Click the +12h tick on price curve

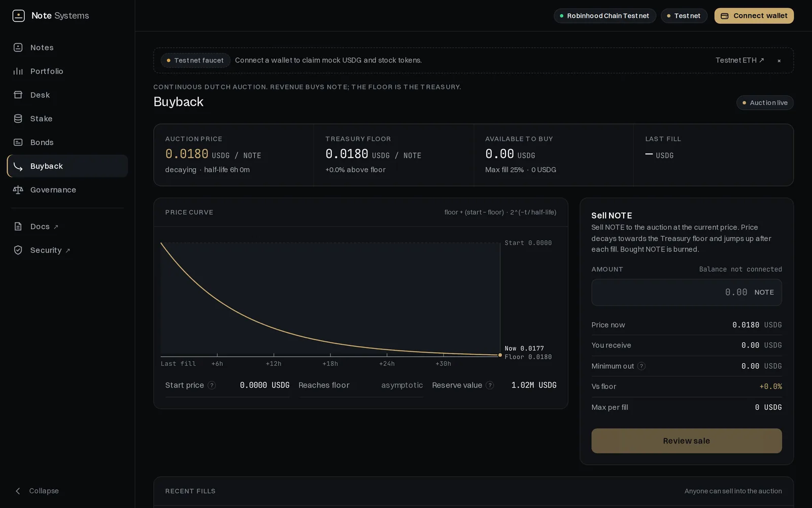coord(274,364)
